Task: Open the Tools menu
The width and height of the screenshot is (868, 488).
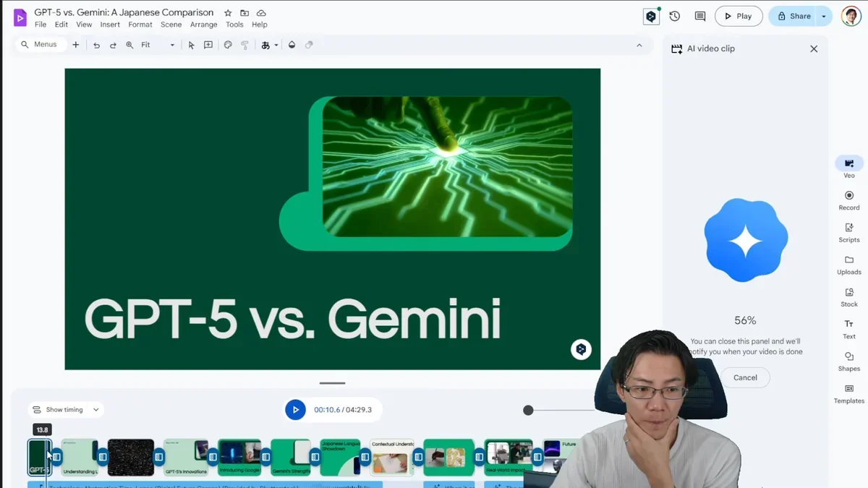Action: tap(234, 25)
